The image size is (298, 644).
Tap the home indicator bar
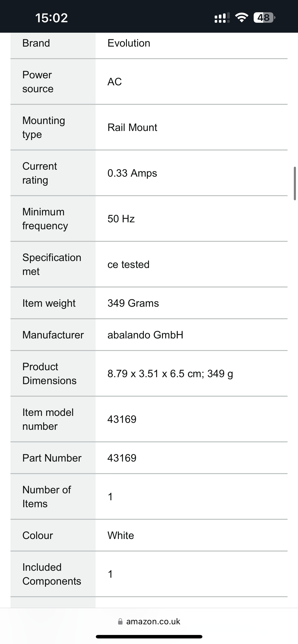[x=149, y=637]
